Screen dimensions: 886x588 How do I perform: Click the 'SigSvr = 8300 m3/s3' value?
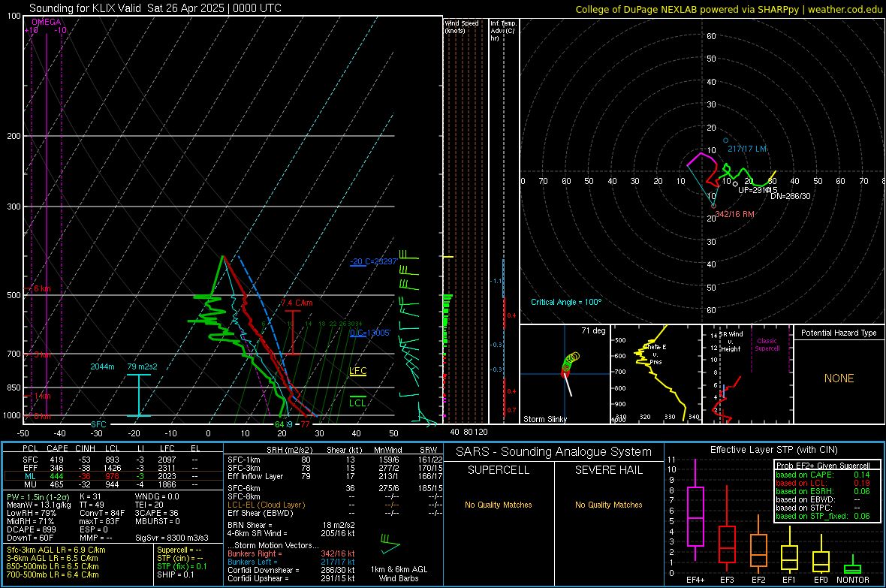tap(172, 538)
